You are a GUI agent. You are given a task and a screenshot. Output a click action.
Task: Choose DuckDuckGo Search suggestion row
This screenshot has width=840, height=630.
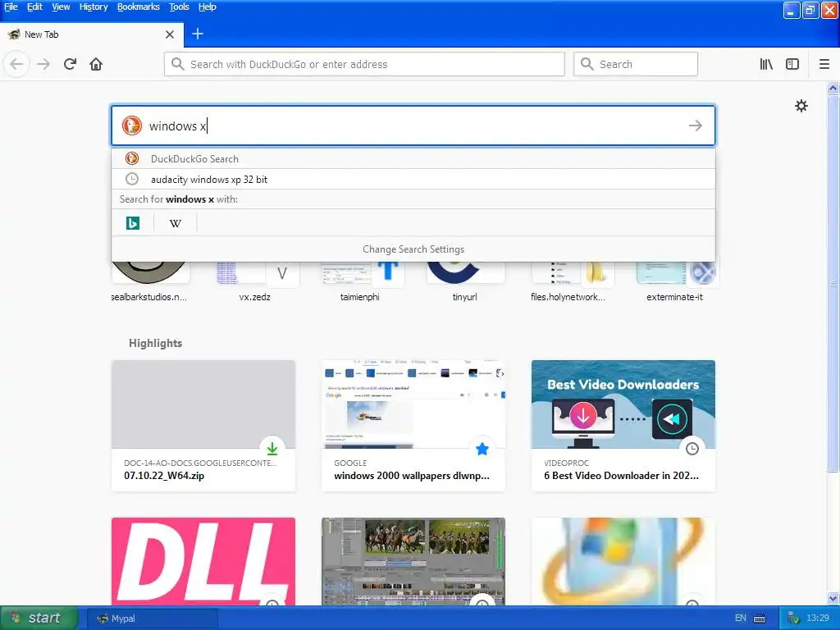[413, 158]
